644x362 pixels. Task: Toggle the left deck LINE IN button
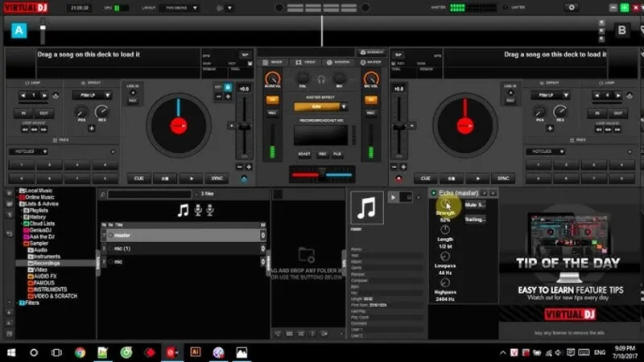(133, 93)
